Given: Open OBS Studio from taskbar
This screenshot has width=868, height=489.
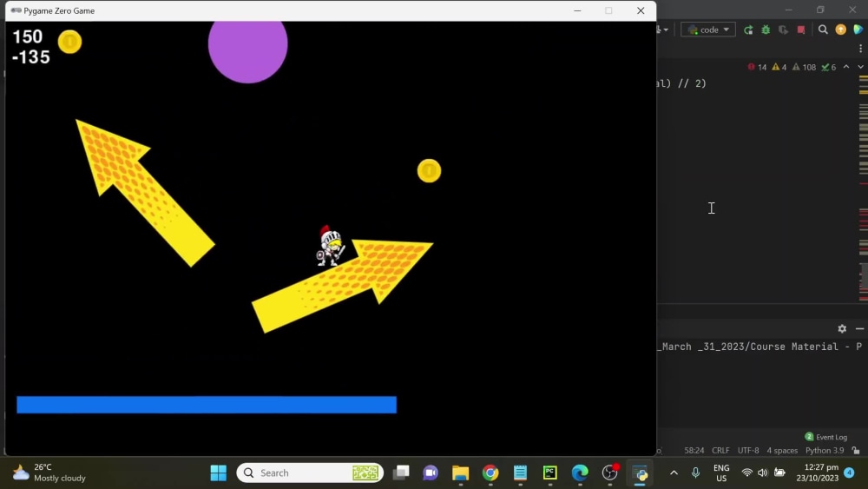Looking at the screenshot, I should [609, 473].
